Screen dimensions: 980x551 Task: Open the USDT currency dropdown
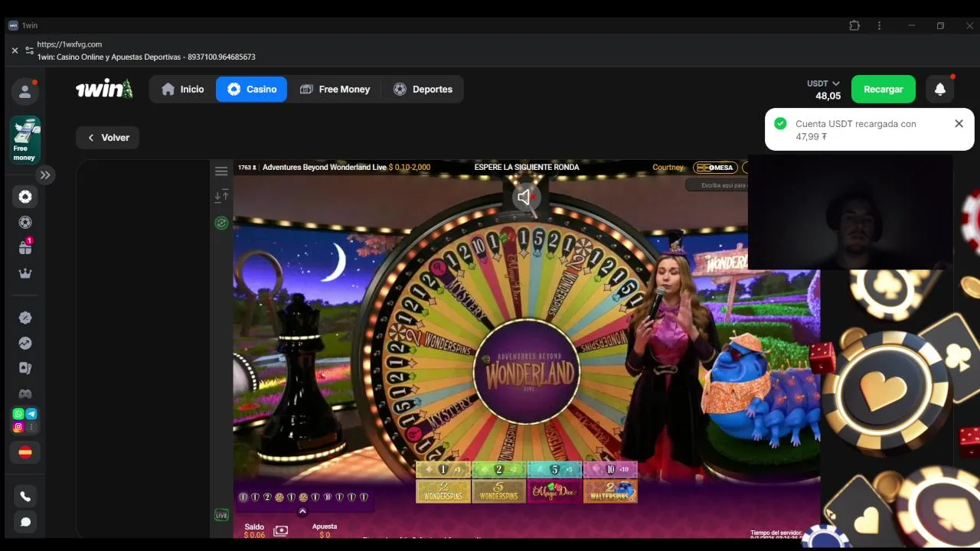(823, 83)
